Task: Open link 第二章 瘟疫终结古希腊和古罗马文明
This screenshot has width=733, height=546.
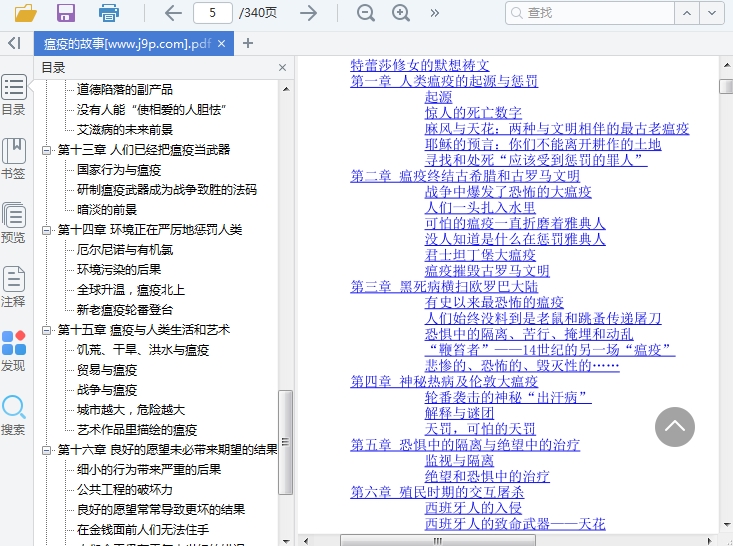Action: tap(465, 176)
